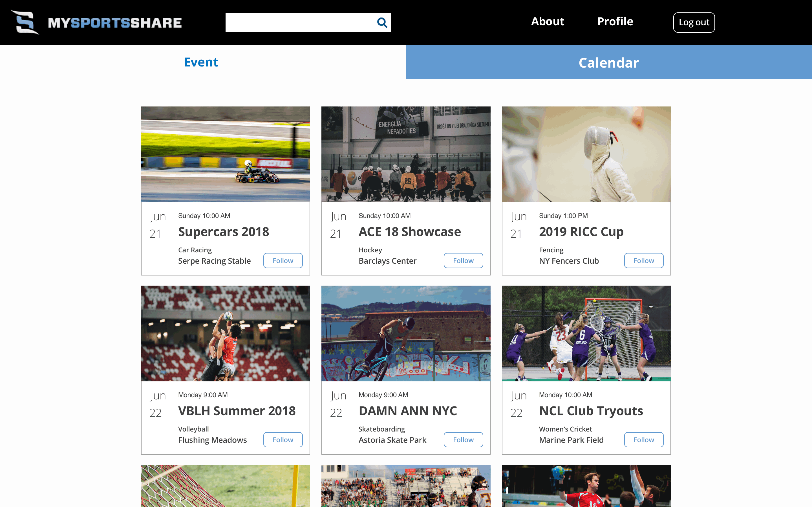This screenshot has height=507, width=812.
Task: Click the MYSPORTSSHARE brand text
Action: [x=115, y=23]
